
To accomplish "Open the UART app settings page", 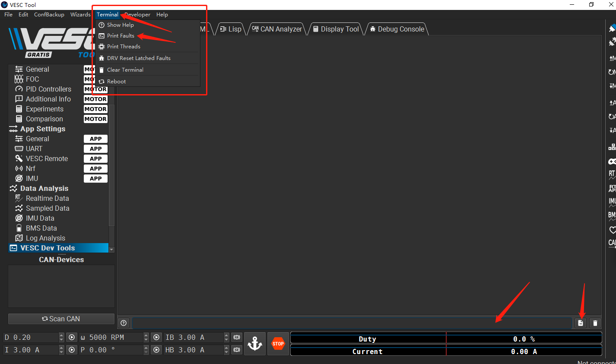I will (34, 149).
